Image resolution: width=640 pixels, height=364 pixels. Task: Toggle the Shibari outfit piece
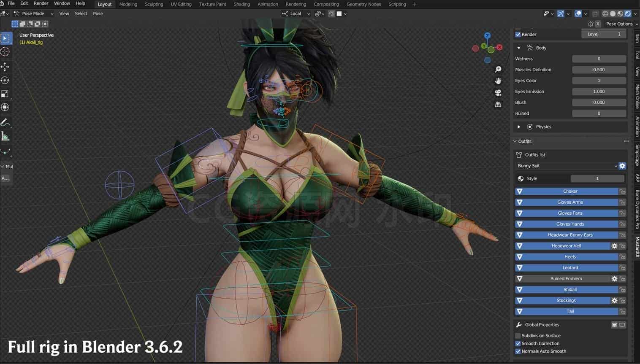click(x=567, y=290)
